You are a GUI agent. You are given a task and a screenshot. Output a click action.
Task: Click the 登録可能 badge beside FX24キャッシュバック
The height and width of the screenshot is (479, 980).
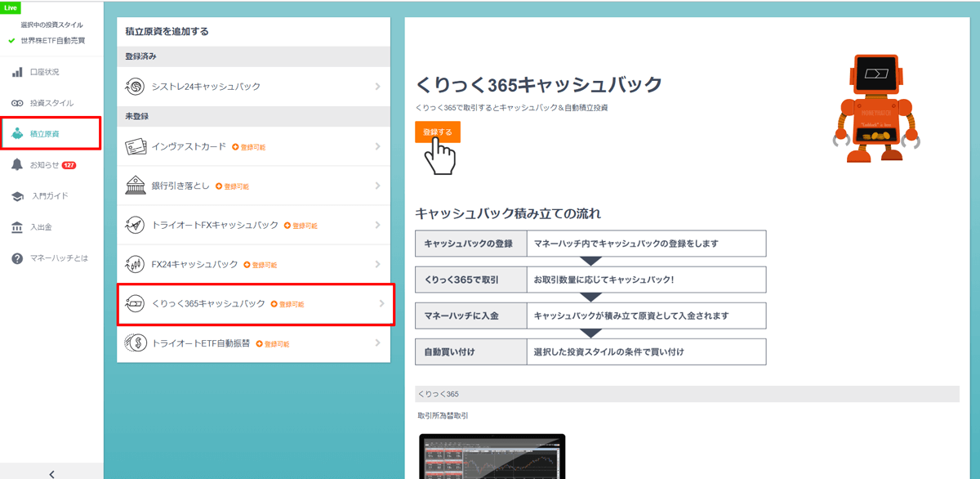click(x=260, y=265)
